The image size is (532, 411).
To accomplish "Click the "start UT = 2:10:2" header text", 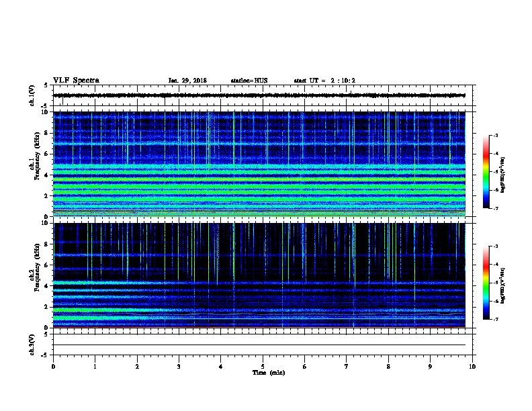I will [324, 81].
